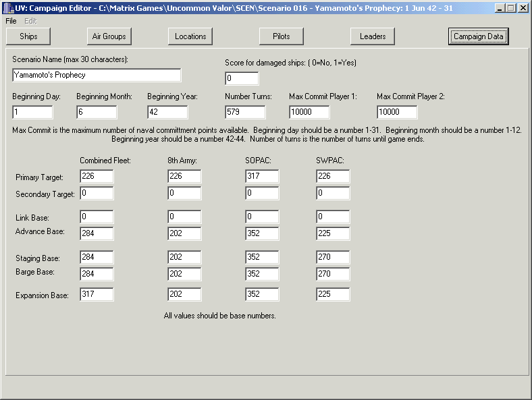Open the Air Groups section
The image size is (532, 400).
tap(109, 36)
